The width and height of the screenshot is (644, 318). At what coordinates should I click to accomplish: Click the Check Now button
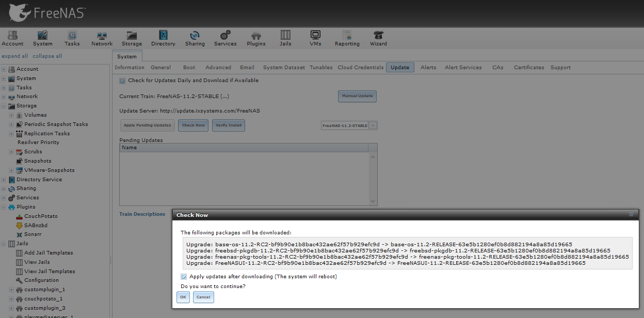[194, 125]
